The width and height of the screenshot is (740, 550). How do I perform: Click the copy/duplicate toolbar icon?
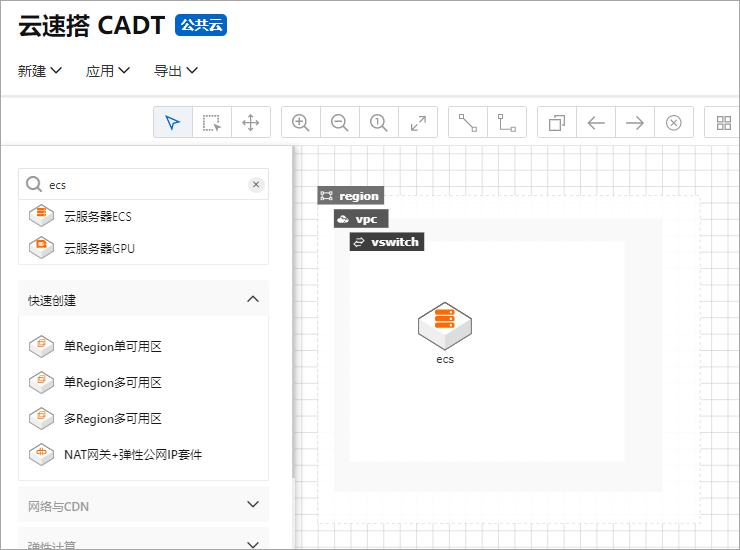click(557, 123)
